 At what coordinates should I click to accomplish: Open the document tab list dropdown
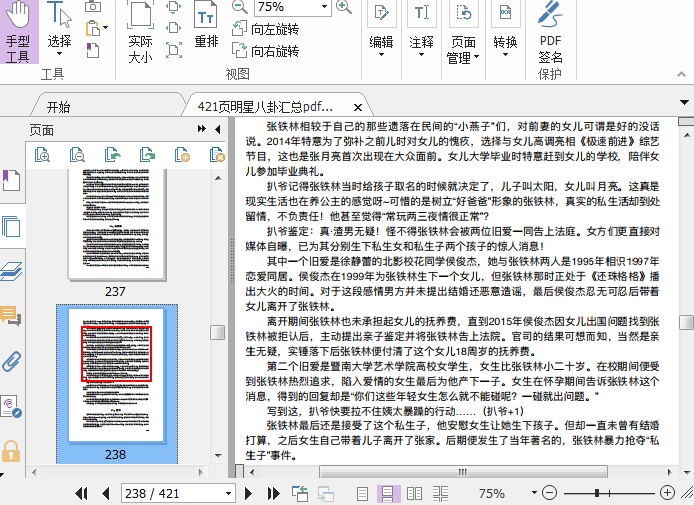coord(684,102)
